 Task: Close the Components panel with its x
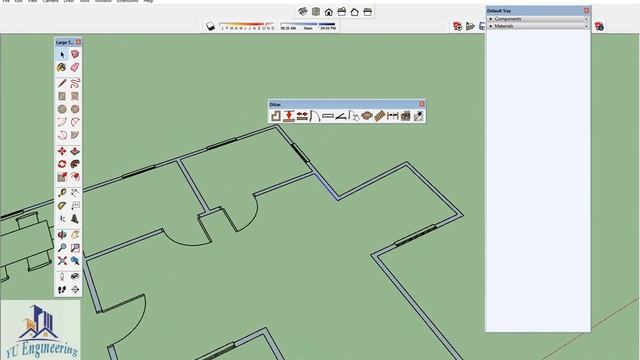coord(586,19)
